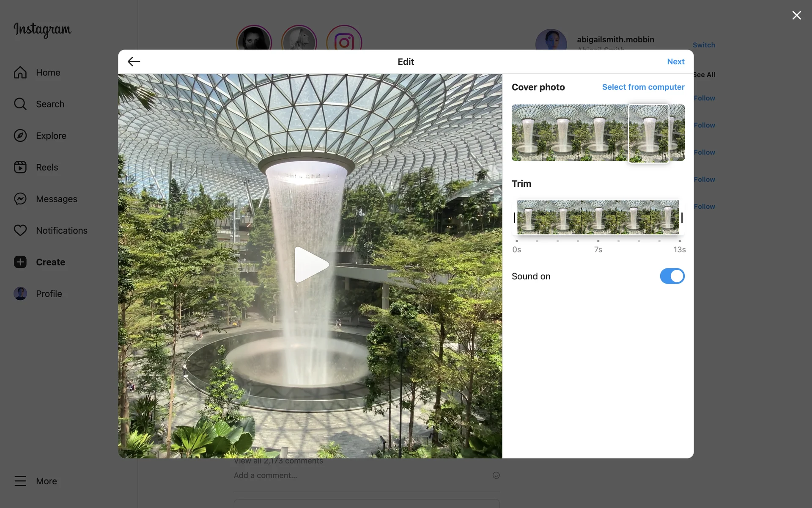Toggle the Sound on switch
Image resolution: width=812 pixels, height=508 pixels.
coord(672,276)
